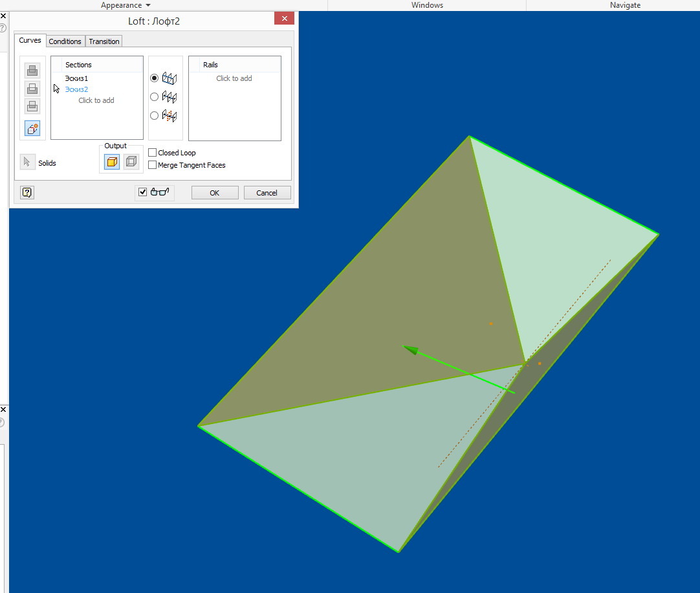Click the topmost section selection icon
Screen dimensions: 700x593
[x=32, y=70]
